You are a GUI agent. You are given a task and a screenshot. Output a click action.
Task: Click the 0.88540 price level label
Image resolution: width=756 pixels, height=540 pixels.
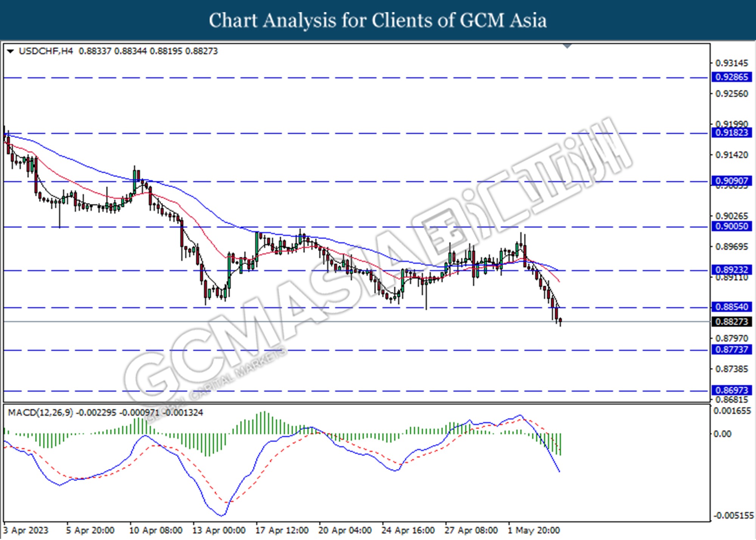[x=732, y=307]
